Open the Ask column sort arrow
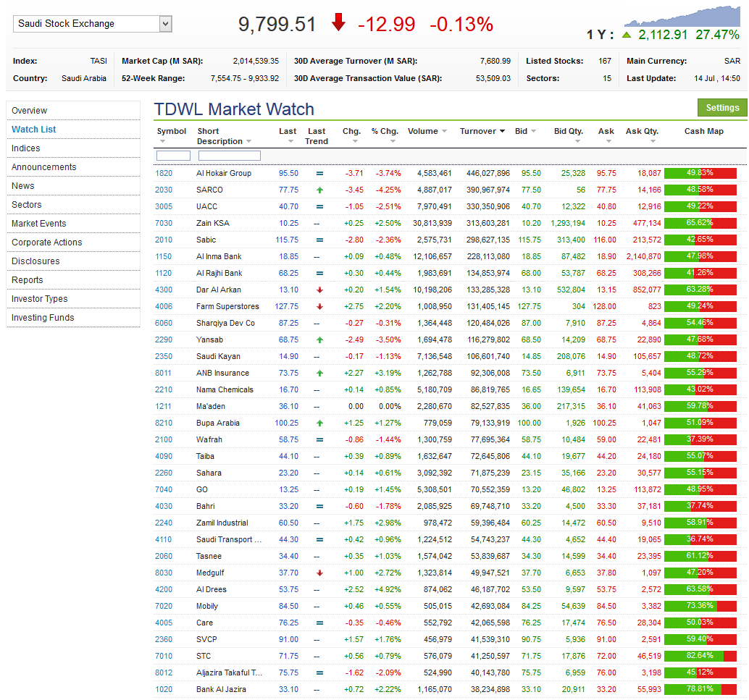Viewport: 749px width, 700px height. click(x=608, y=141)
